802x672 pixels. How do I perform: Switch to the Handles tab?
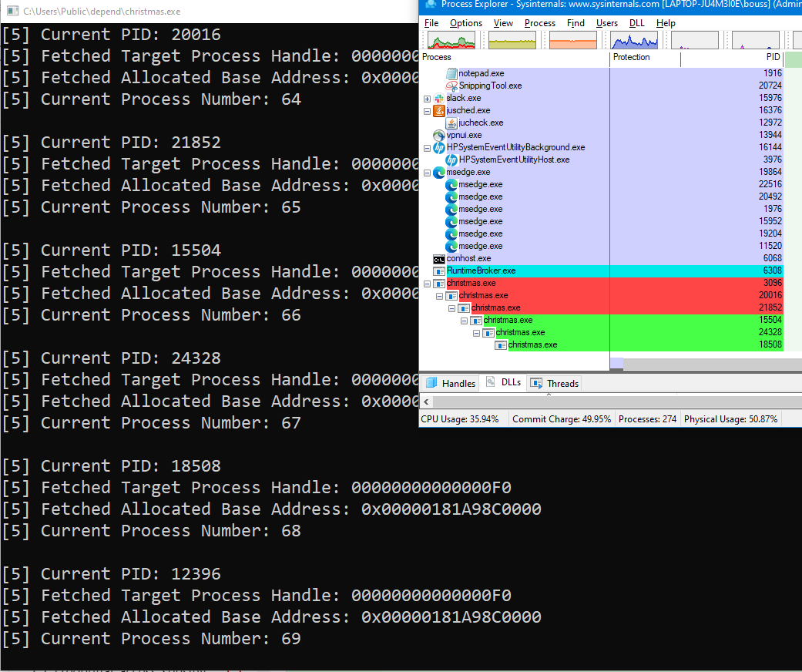point(450,383)
